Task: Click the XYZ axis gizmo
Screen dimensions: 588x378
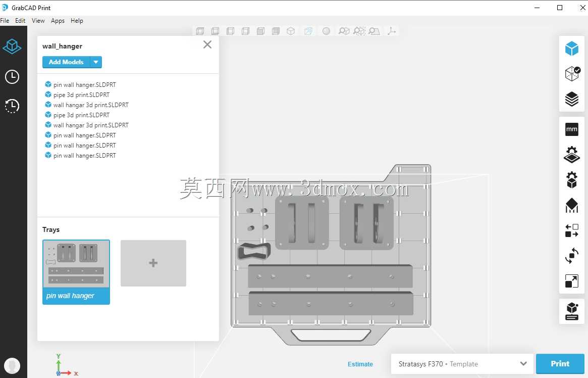Action: [66, 365]
